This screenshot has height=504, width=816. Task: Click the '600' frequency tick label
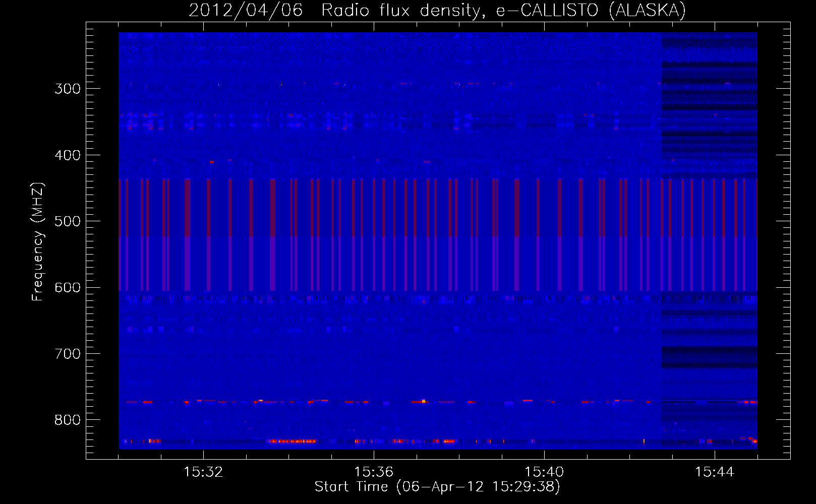click(x=68, y=287)
